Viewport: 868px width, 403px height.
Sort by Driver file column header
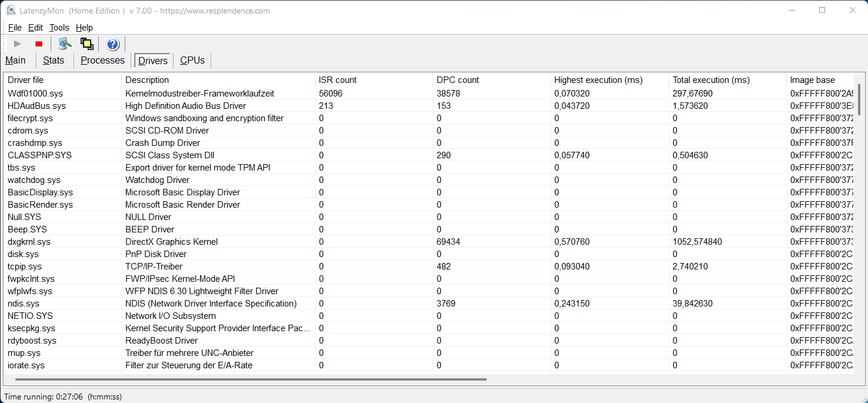[62, 80]
